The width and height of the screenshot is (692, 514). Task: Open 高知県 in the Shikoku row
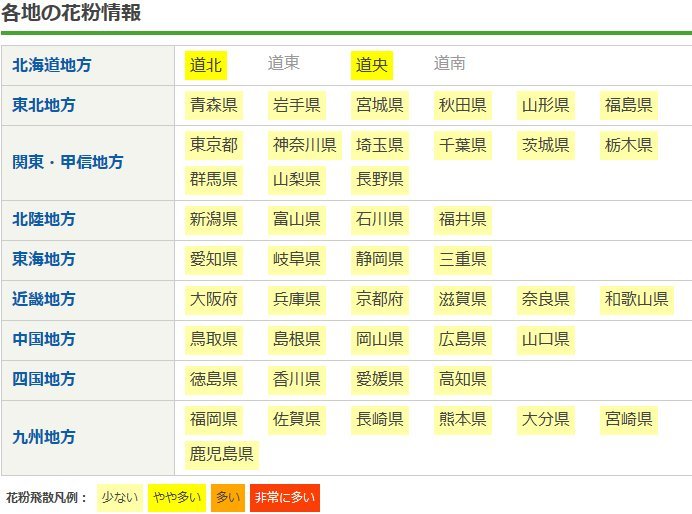[x=463, y=379]
